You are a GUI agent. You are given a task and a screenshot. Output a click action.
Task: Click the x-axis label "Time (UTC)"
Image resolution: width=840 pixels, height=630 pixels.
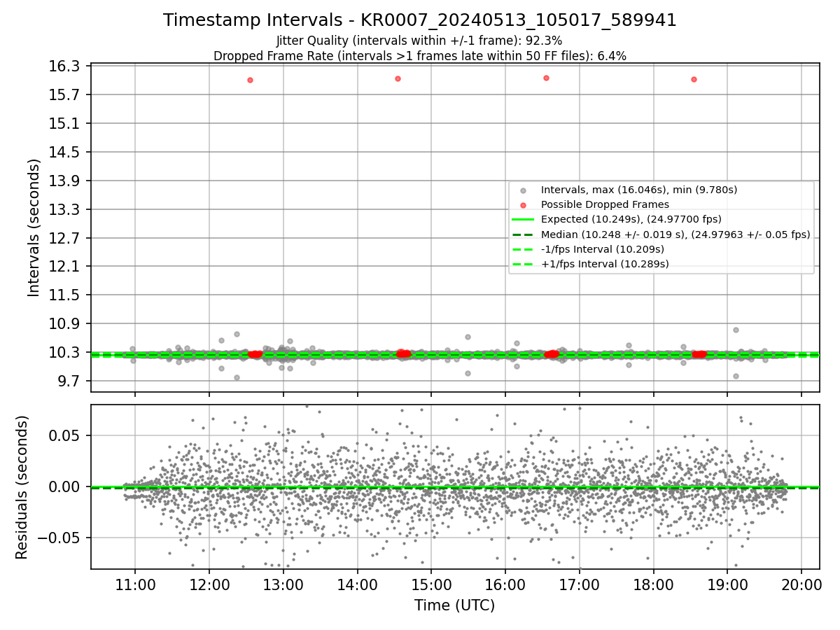tap(455, 605)
